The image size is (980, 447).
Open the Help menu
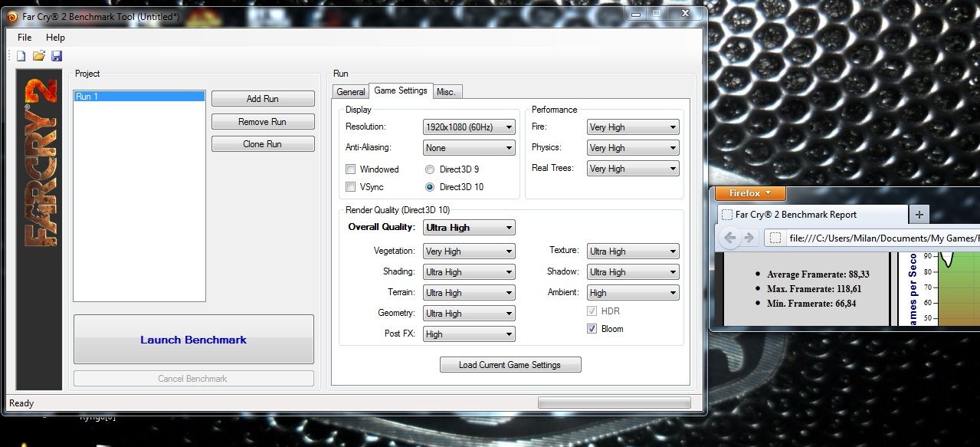[x=55, y=38]
